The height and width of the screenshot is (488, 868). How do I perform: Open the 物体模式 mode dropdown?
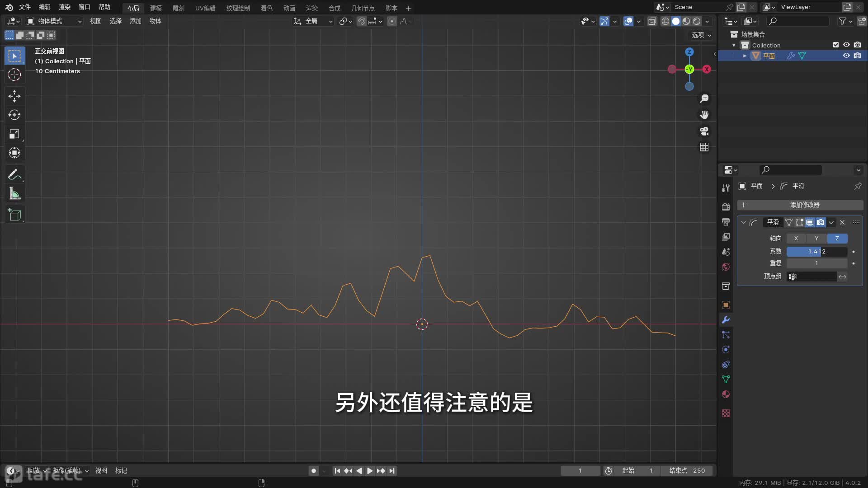[x=54, y=21]
